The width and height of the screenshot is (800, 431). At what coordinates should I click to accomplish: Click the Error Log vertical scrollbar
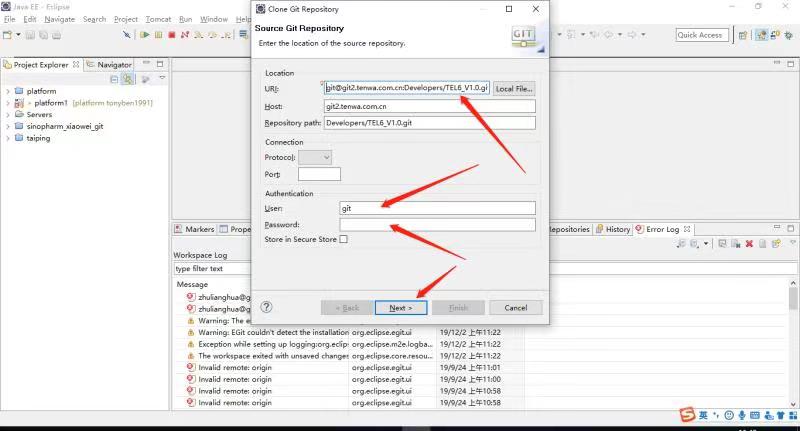pyautogui.click(x=793, y=343)
